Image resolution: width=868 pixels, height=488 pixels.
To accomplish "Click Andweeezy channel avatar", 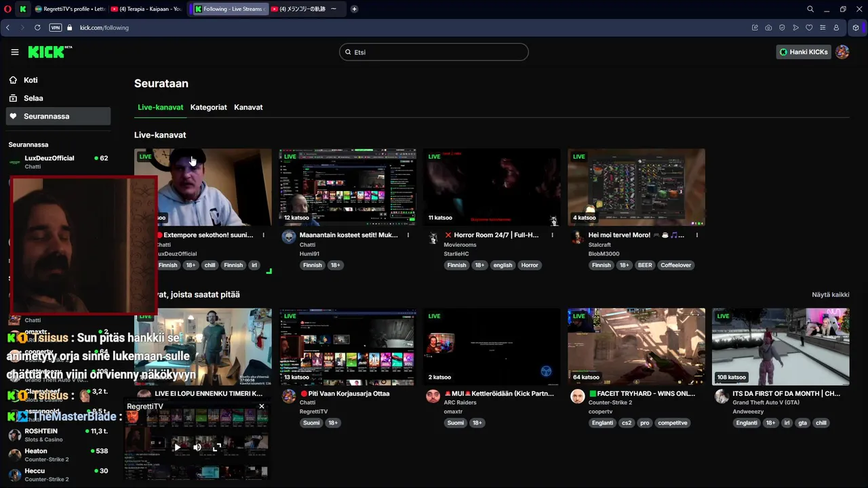I will point(722,396).
